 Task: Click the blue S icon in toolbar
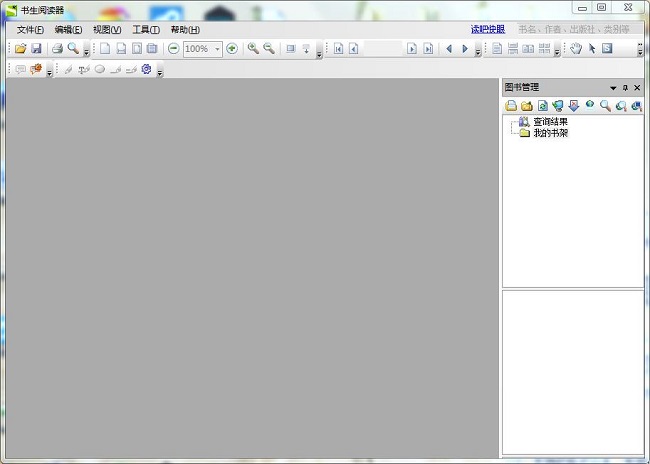point(607,49)
